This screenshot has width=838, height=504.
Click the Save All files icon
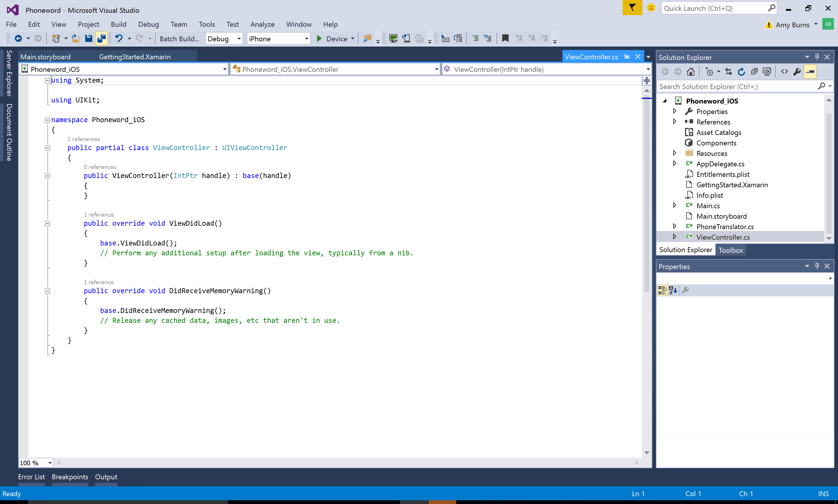coord(101,38)
